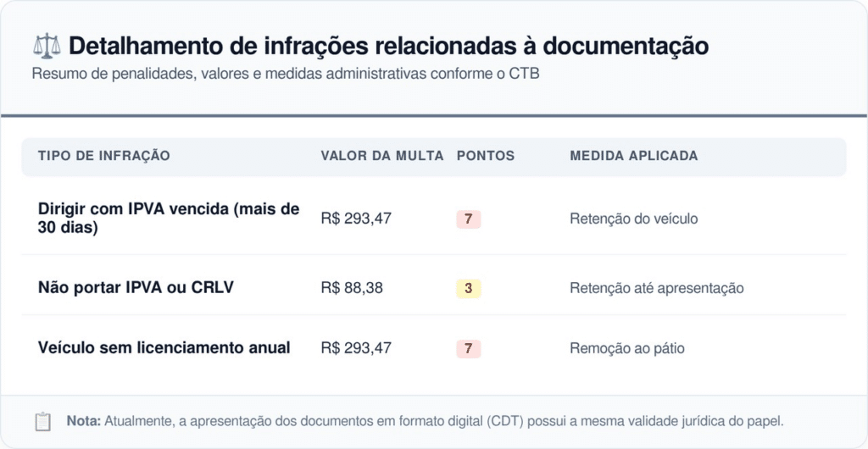Image resolution: width=868 pixels, height=449 pixels.
Task: Click R$ 293,47 in the IPVA vencida row
Action: coord(356,219)
